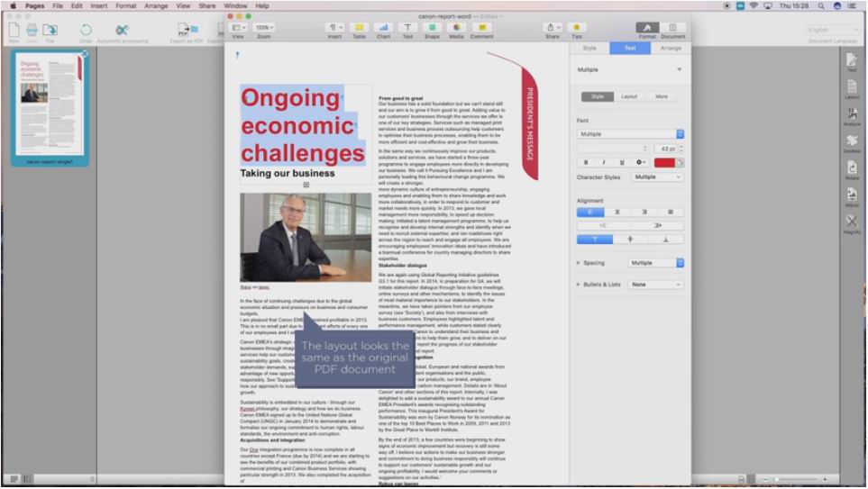This screenshot has height=489, width=868.
Task: Click the Tips icon in the Pages toolbar
Action: (x=576, y=28)
